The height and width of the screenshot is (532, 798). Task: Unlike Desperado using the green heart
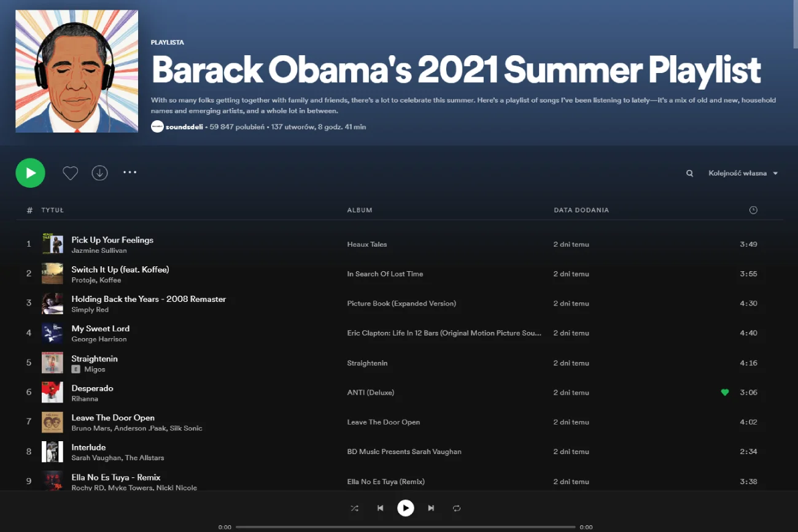pos(725,392)
